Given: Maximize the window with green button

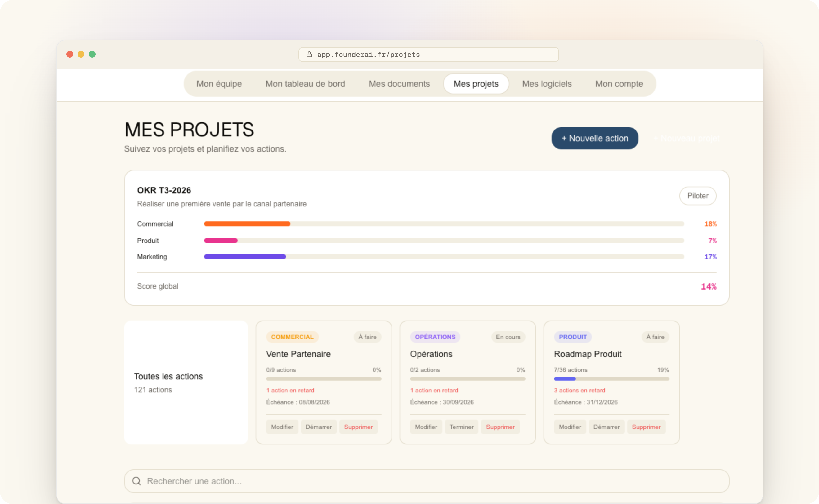Looking at the screenshot, I should click(92, 54).
